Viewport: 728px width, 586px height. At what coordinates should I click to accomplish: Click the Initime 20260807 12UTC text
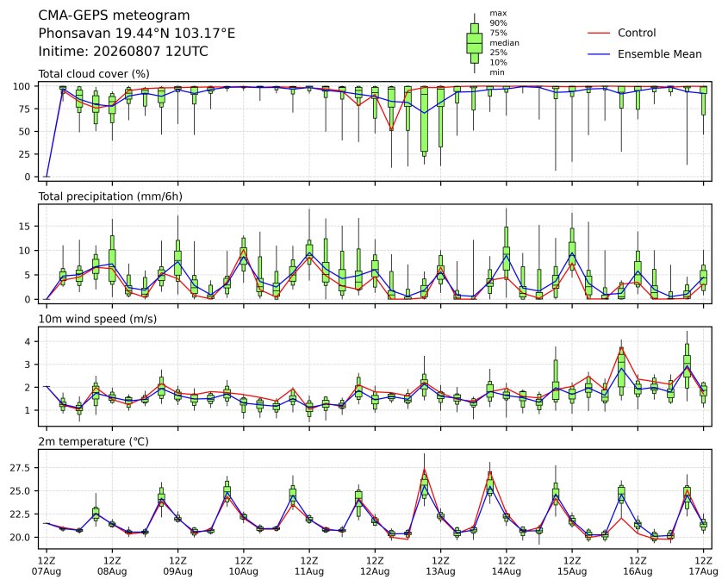(x=123, y=51)
